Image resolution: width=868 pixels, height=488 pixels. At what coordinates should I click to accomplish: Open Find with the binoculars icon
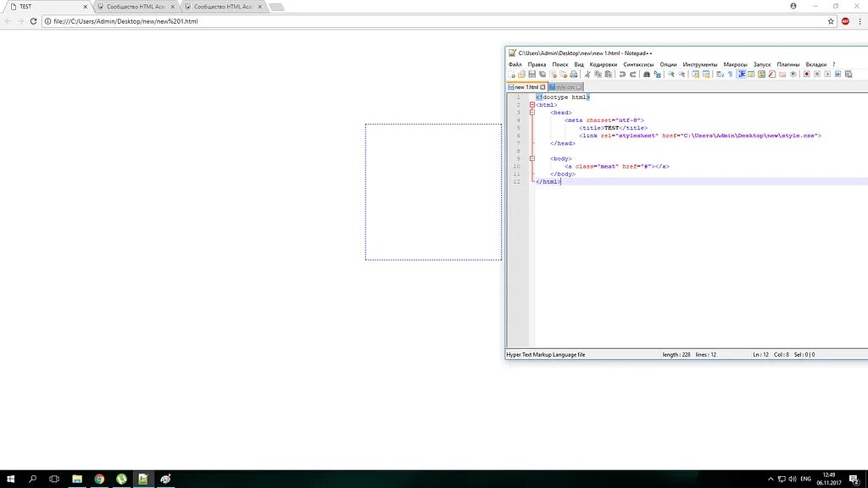point(647,75)
